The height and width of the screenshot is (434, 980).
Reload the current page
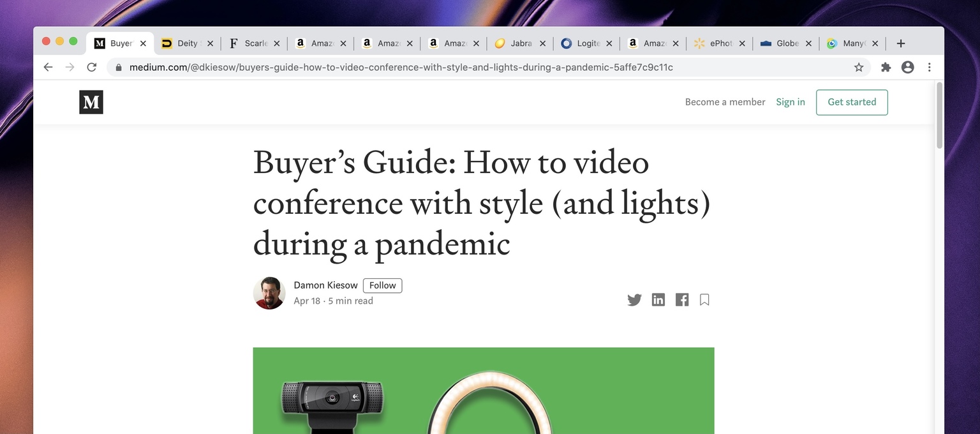click(x=92, y=67)
